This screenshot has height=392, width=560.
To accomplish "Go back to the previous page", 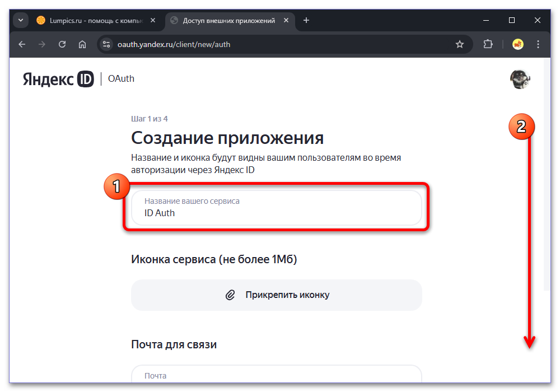I will (x=22, y=44).
